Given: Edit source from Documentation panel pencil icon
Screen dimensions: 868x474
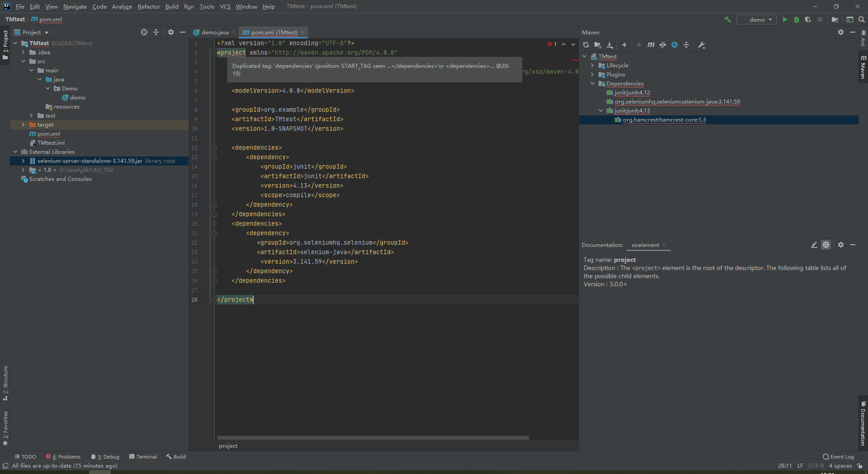Looking at the screenshot, I should point(814,245).
